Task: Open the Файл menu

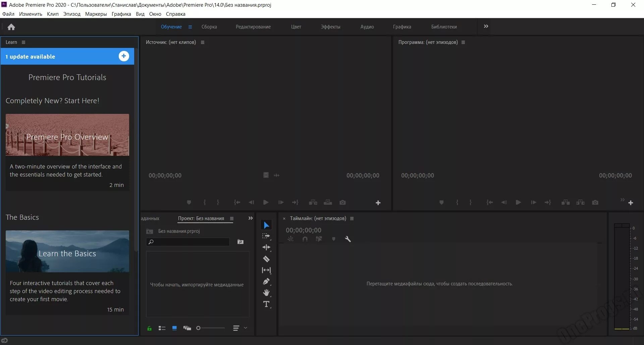Action: point(8,14)
